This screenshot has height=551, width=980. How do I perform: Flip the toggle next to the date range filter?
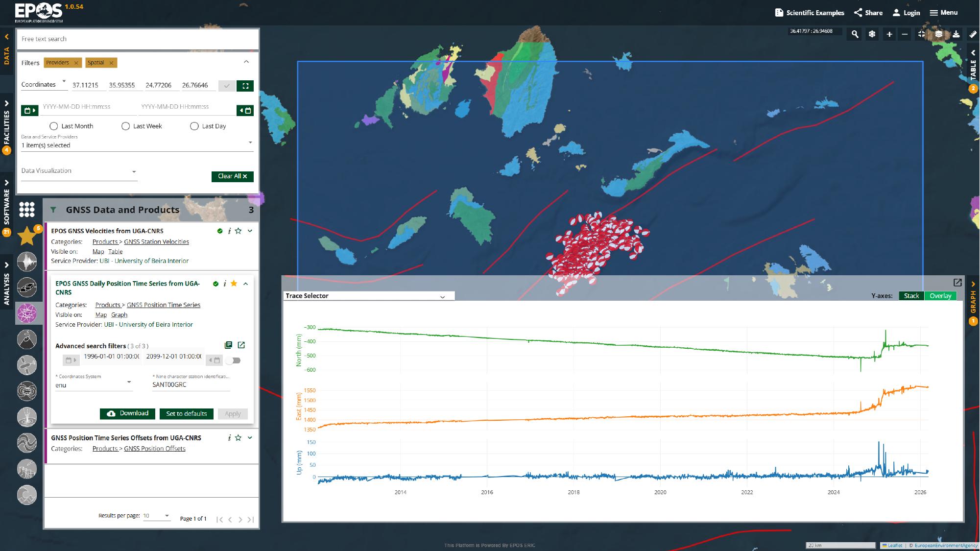pyautogui.click(x=234, y=360)
